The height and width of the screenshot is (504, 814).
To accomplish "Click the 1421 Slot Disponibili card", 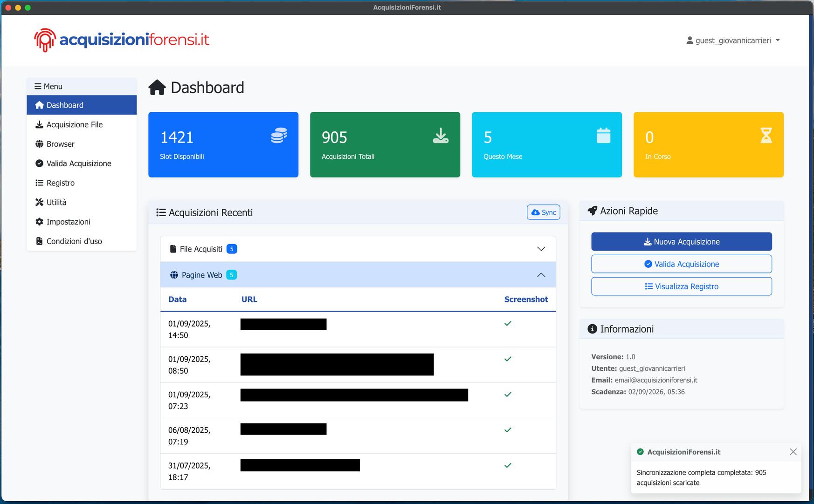I will (x=223, y=145).
